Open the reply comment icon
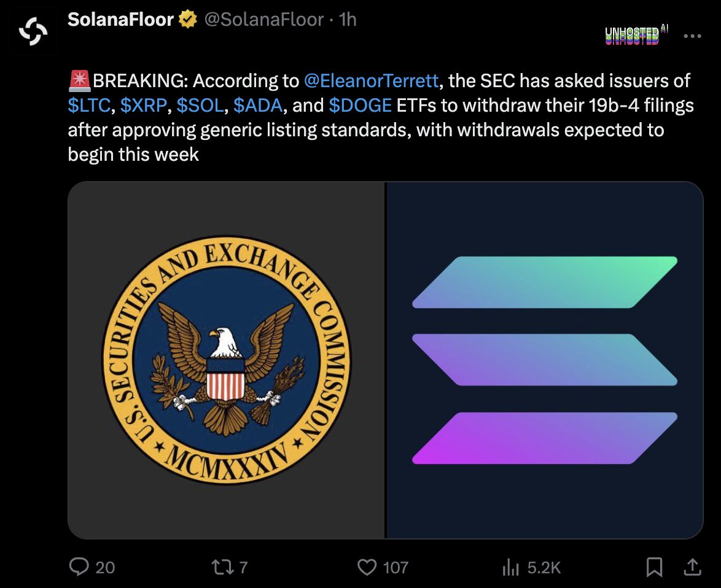 (x=79, y=567)
